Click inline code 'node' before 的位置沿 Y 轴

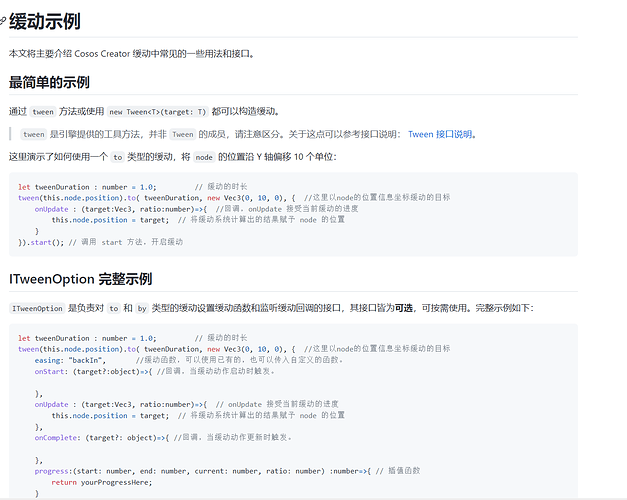204,157
